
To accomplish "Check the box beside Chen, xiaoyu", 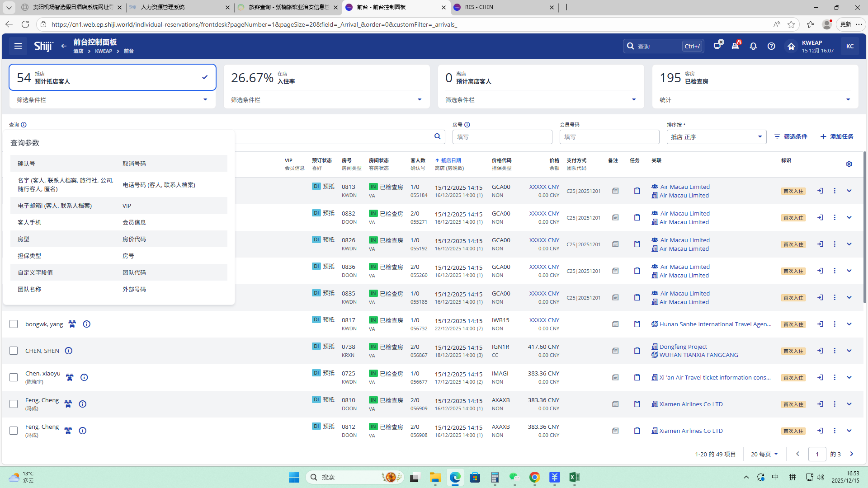I will pyautogui.click(x=14, y=377).
